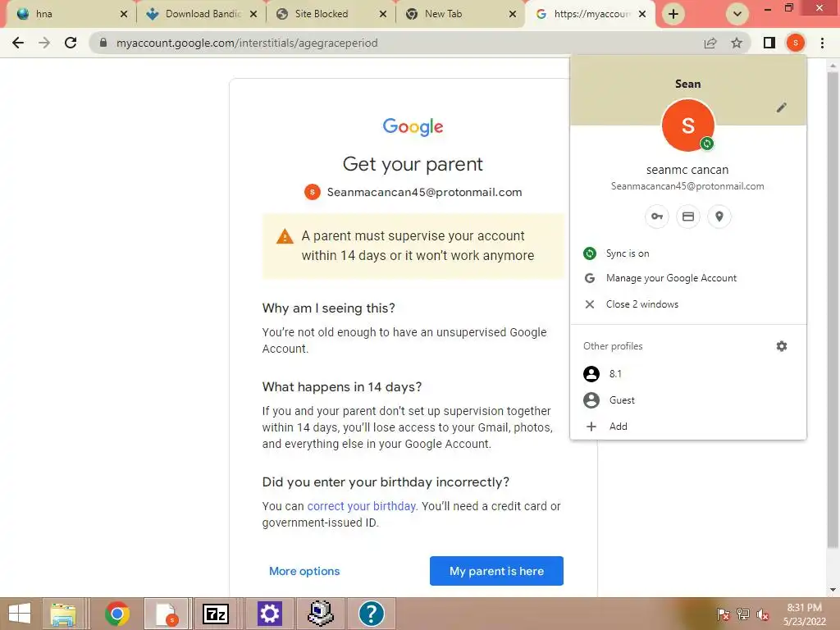This screenshot has height=630, width=840.
Task: Switch to the Download Bandicam tab
Action: coord(203,14)
